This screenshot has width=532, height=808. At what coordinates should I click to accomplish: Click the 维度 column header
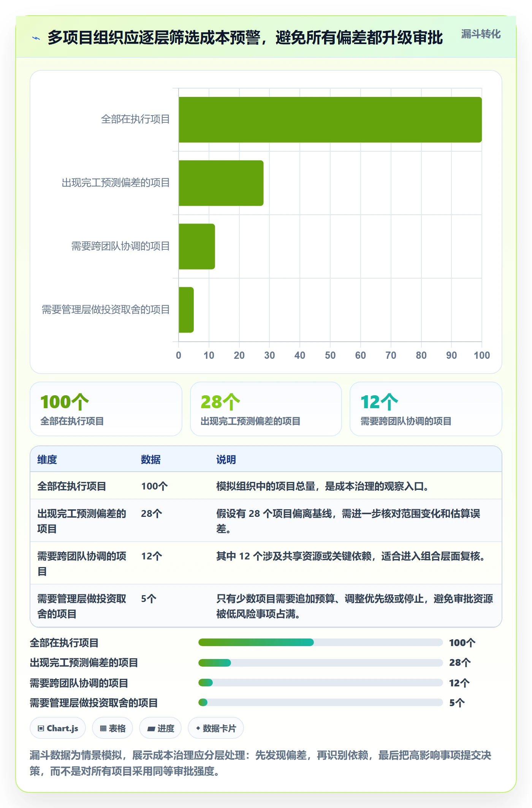click(x=47, y=459)
